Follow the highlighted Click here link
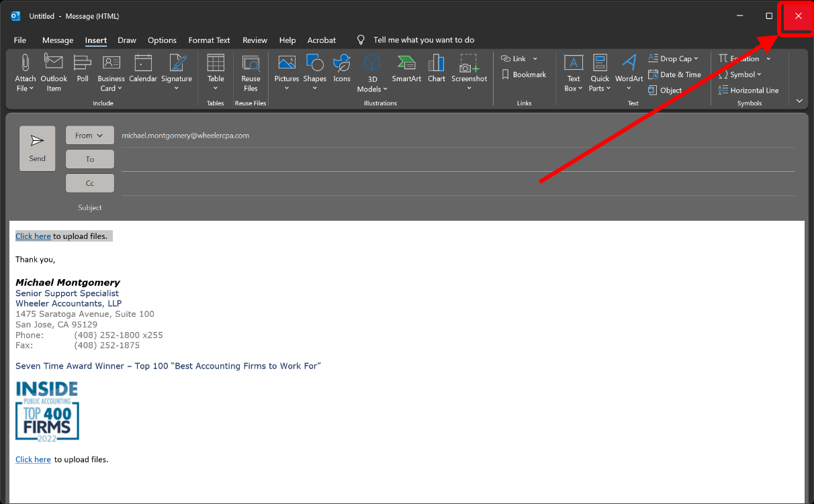 tap(33, 236)
